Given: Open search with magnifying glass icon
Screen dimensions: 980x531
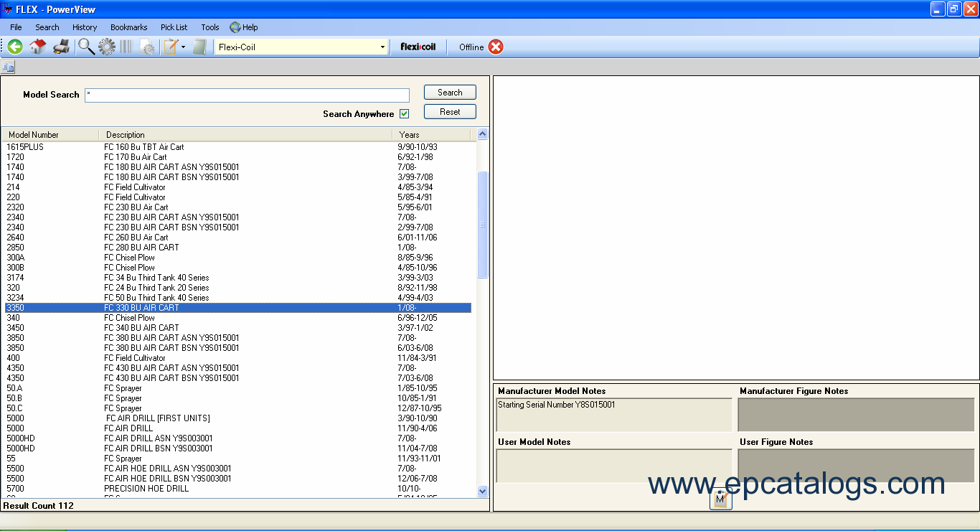Looking at the screenshot, I should click(86, 47).
